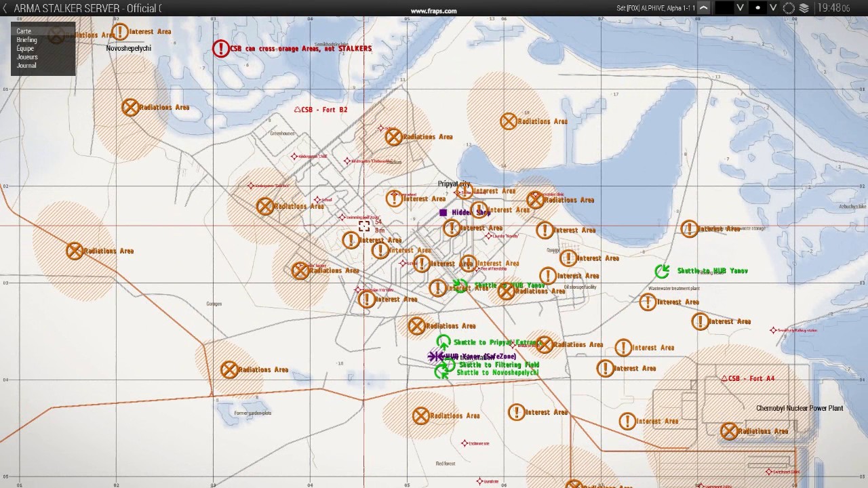Click the back arrow beside the server title
The height and width of the screenshot is (488, 868).
[5, 8]
